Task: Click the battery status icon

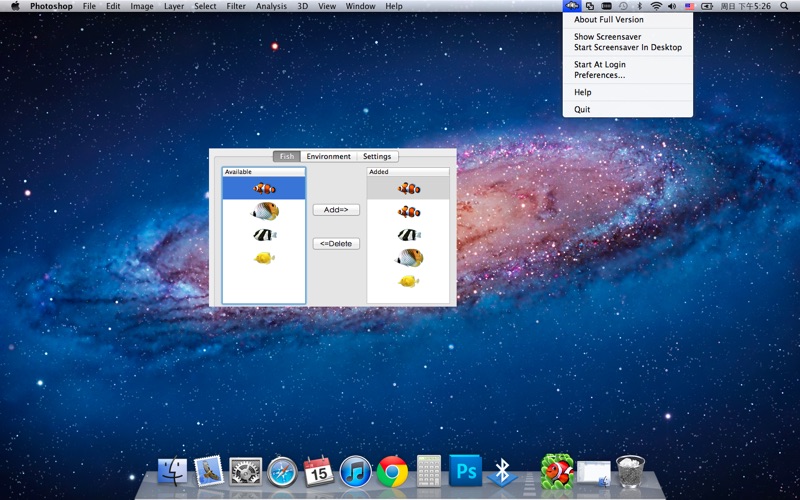Action: coord(707,6)
